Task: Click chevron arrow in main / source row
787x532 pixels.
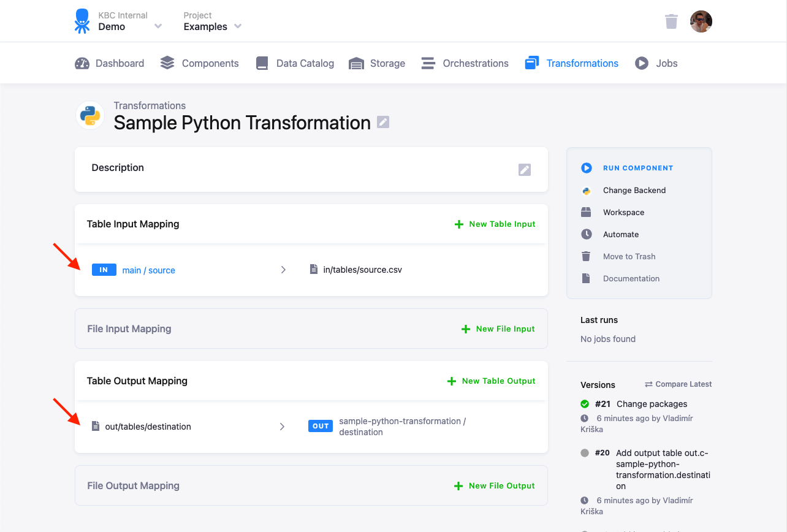Action: [x=283, y=270]
